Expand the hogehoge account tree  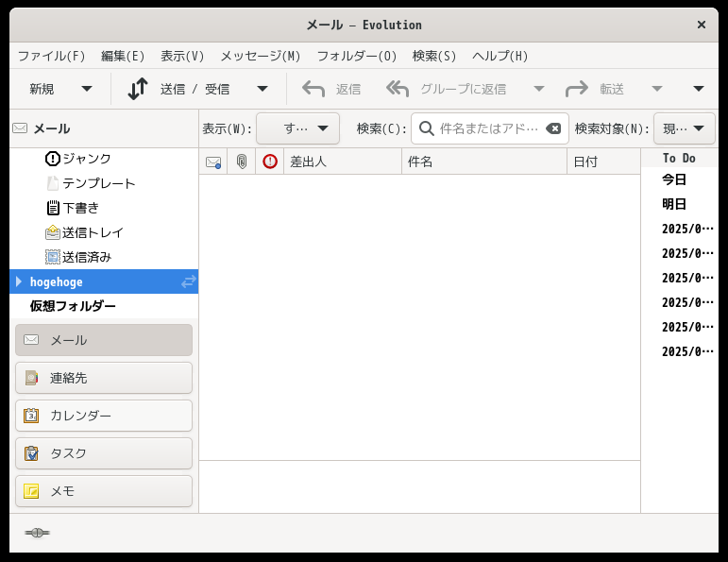click(x=19, y=281)
